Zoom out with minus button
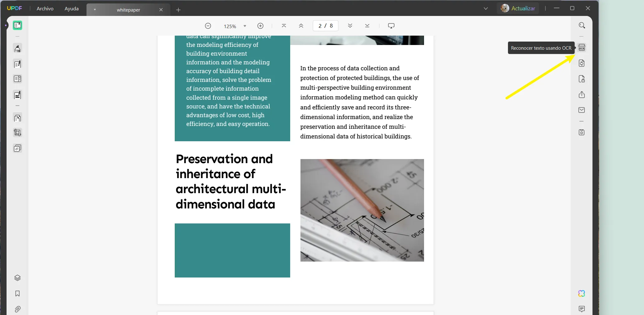The height and width of the screenshot is (315, 644). pos(208,26)
